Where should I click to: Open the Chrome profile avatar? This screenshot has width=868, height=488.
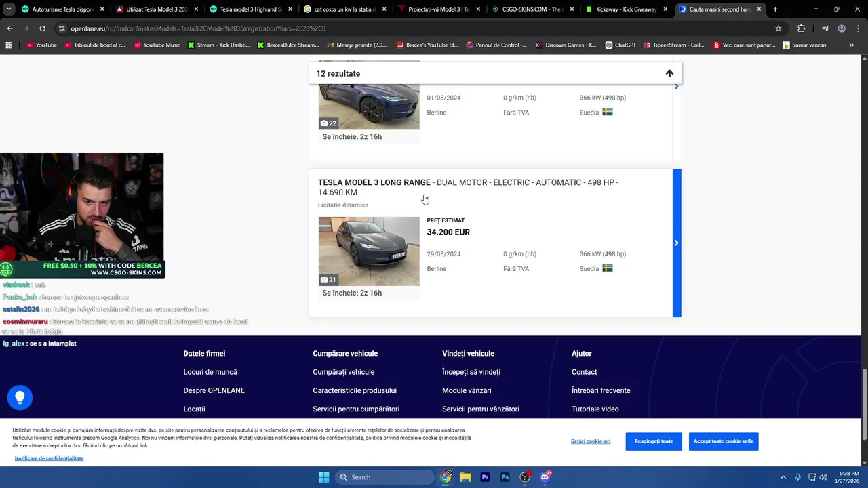coord(842,28)
